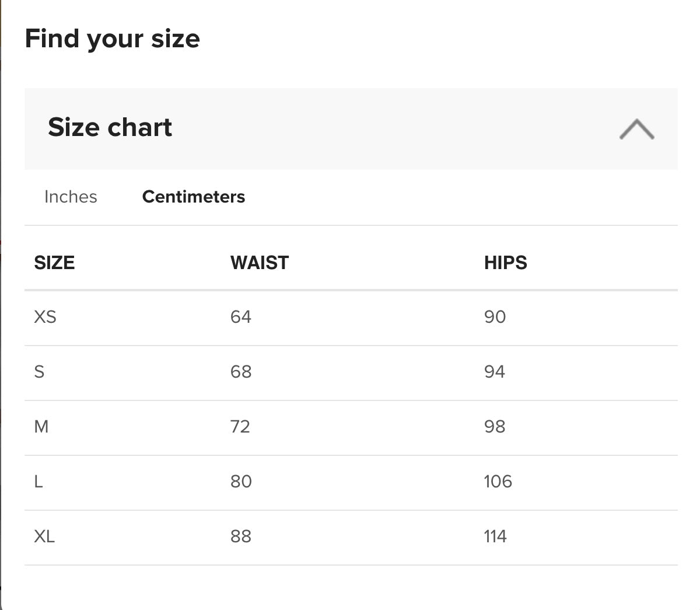Select the S size row label
This screenshot has height=610, width=700.
point(39,372)
